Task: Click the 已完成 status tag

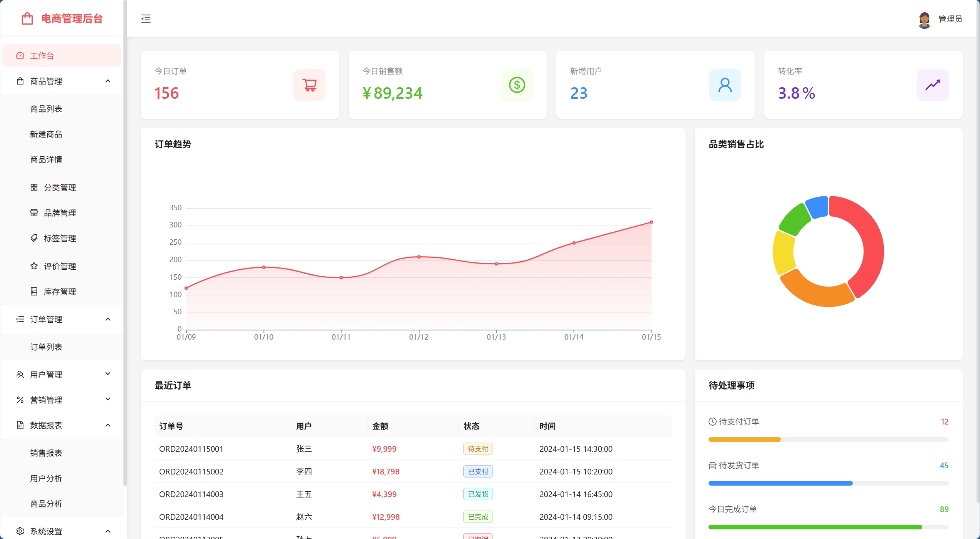Action: click(x=478, y=517)
